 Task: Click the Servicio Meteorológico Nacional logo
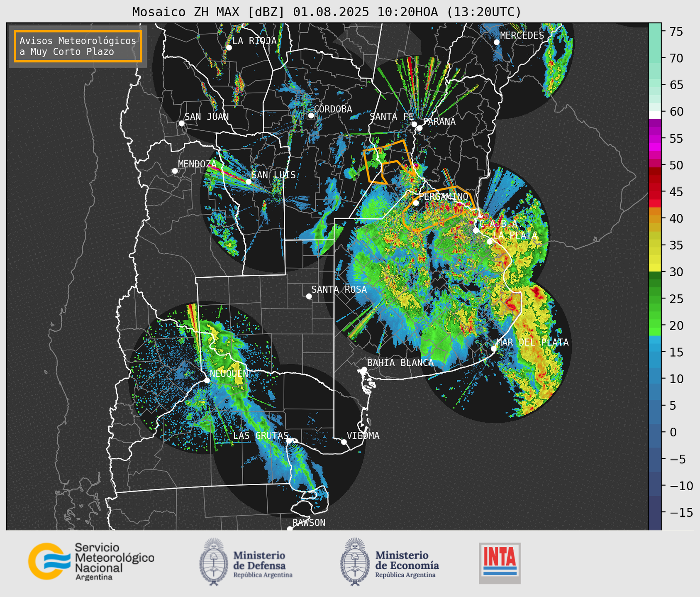tap(91, 561)
